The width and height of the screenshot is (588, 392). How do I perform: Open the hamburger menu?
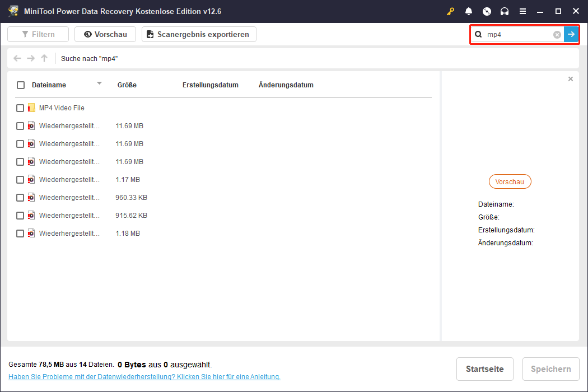click(522, 11)
